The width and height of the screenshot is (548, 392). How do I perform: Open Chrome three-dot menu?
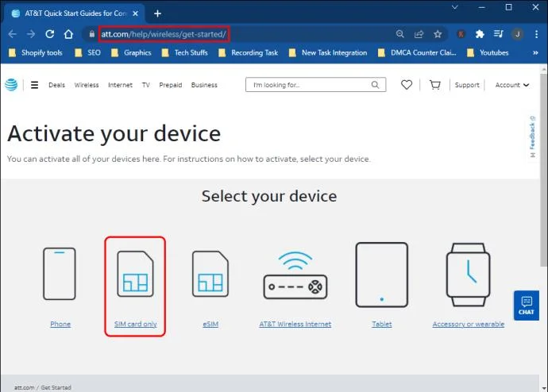[536, 34]
